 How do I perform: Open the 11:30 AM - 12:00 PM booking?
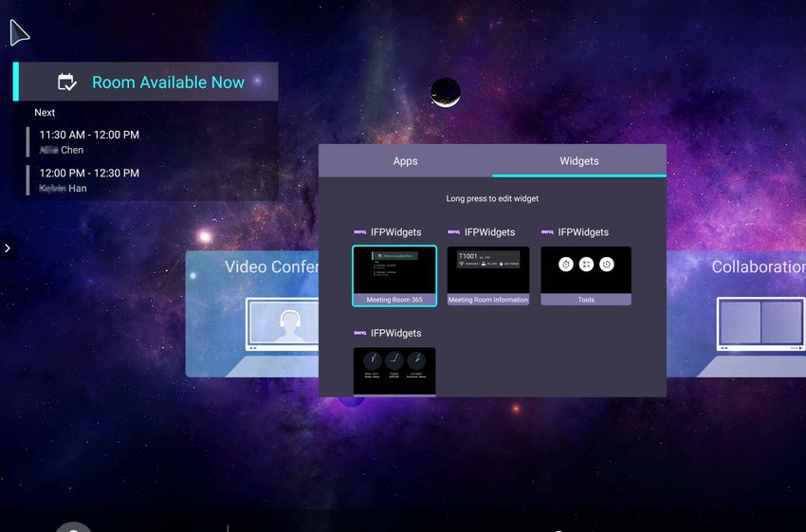89,142
